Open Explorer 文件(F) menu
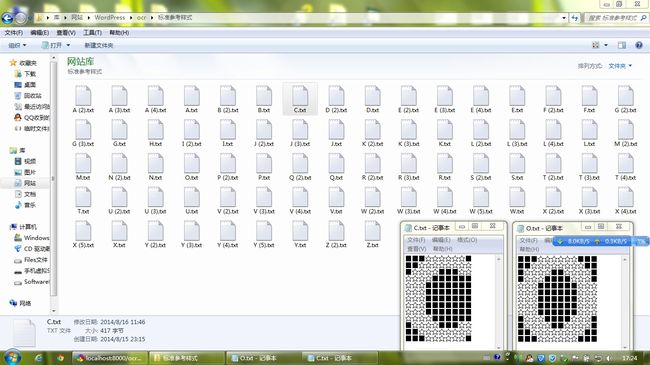 (x=14, y=33)
